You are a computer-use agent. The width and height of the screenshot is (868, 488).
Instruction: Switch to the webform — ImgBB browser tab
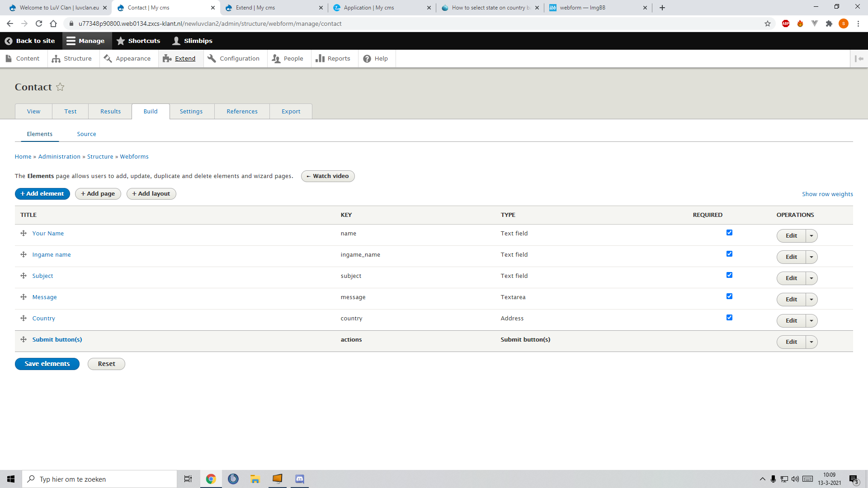point(599,8)
